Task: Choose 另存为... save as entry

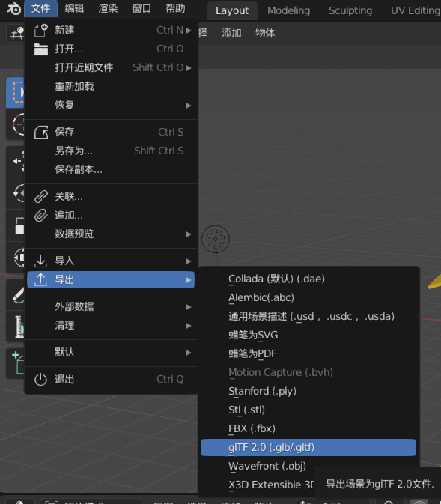Action: (112, 151)
